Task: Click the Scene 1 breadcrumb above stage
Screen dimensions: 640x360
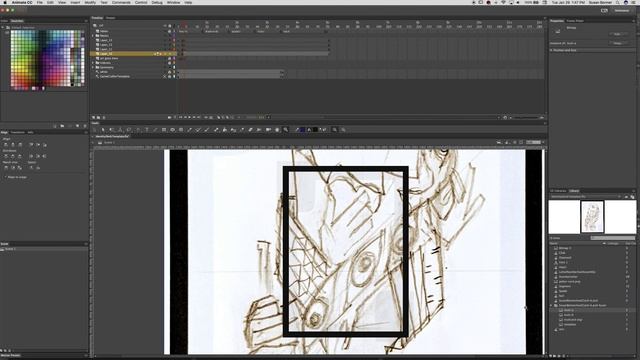Action: (x=109, y=142)
